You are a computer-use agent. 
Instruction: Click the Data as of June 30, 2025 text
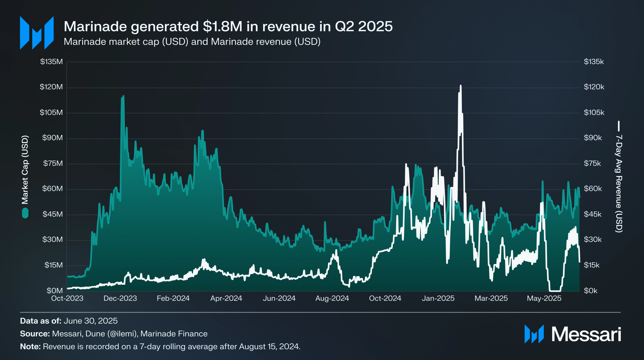point(69,321)
